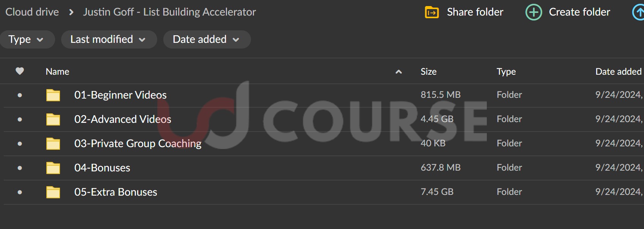Click the 01-Beginner Videos folder icon
The width and height of the screenshot is (644, 229).
point(53,95)
